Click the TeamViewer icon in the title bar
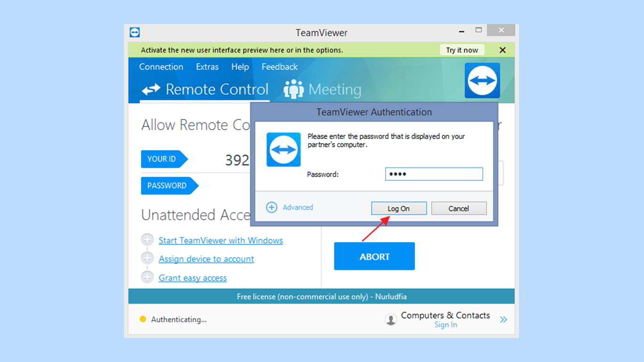 135,32
